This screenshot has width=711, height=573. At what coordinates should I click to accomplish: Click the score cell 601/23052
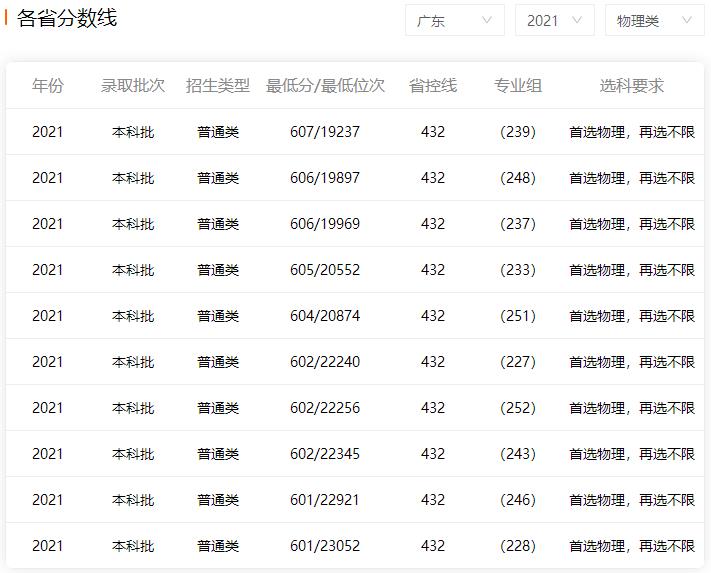[325, 546]
